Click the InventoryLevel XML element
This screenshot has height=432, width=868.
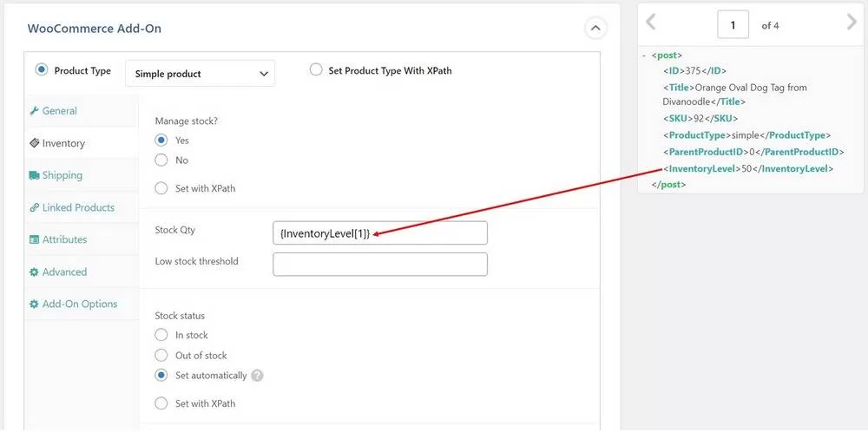pyautogui.click(x=746, y=168)
